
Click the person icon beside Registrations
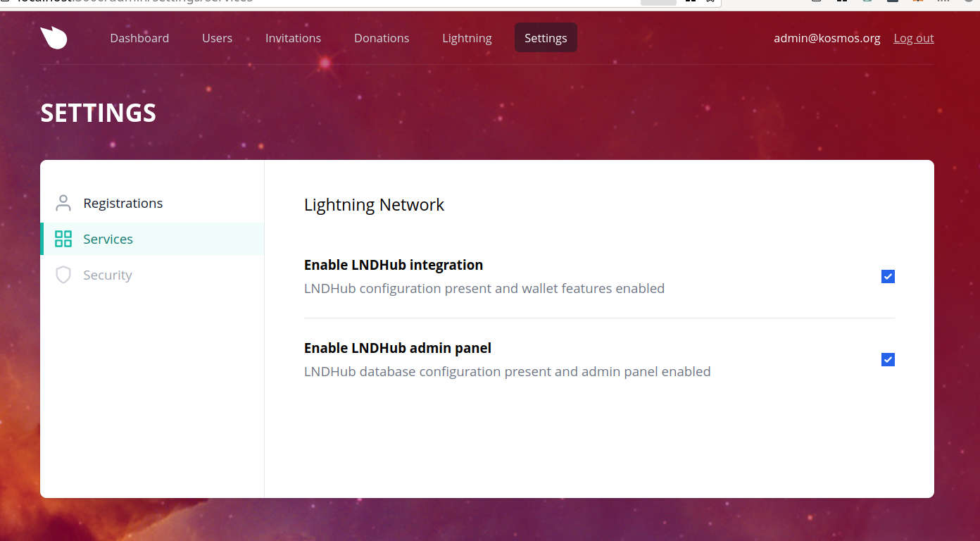63,203
